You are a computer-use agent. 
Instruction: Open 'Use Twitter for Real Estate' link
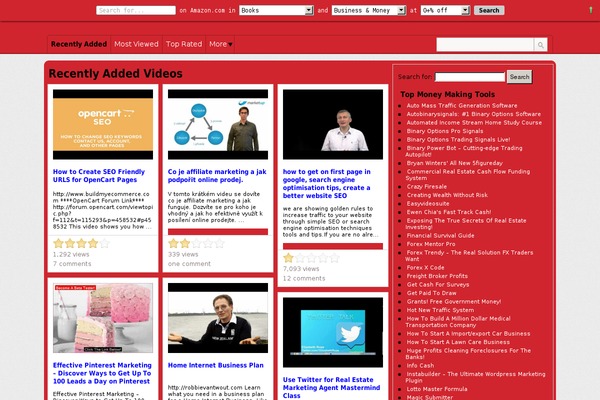click(x=331, y=387)
